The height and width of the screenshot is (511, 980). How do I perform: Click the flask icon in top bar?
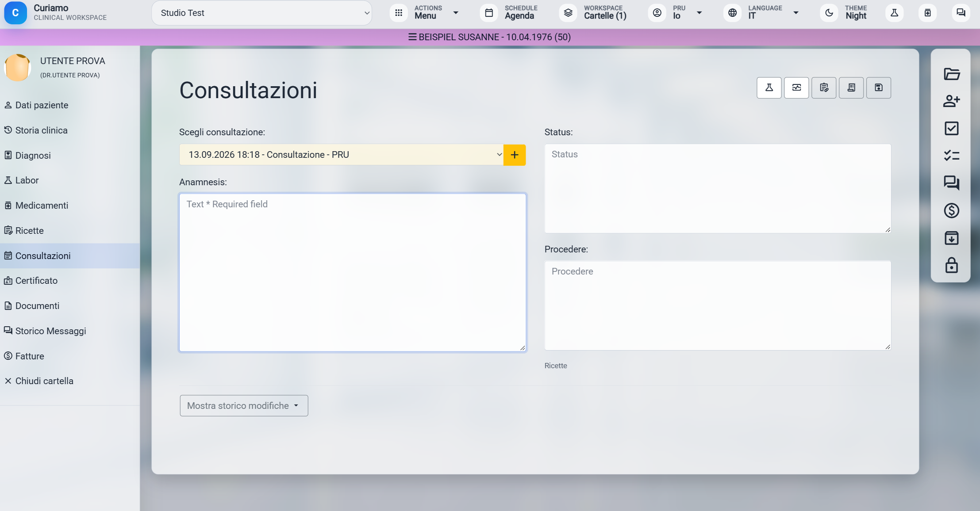click(894, 13)
